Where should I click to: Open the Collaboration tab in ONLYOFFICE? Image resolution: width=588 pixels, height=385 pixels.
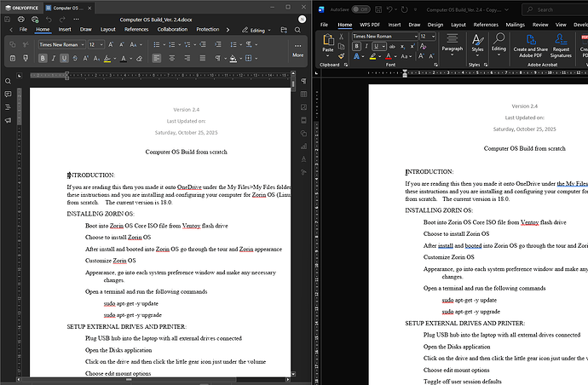pos(172,29)
